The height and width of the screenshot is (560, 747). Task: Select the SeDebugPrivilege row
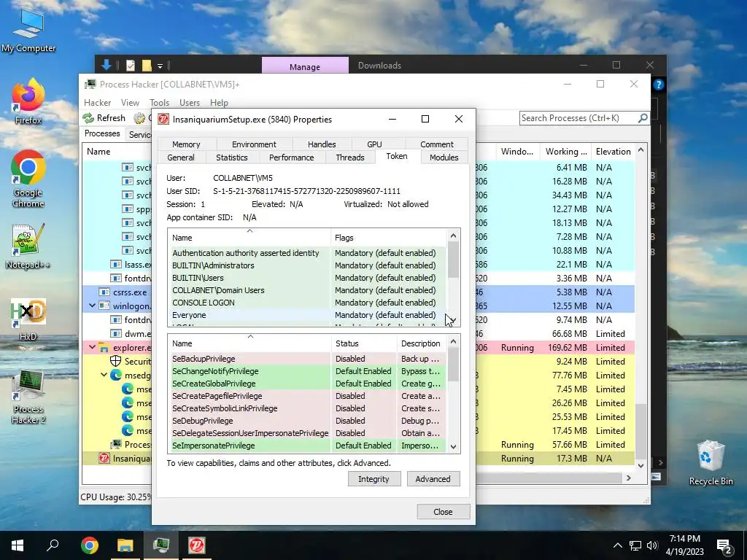click(309, 421)
